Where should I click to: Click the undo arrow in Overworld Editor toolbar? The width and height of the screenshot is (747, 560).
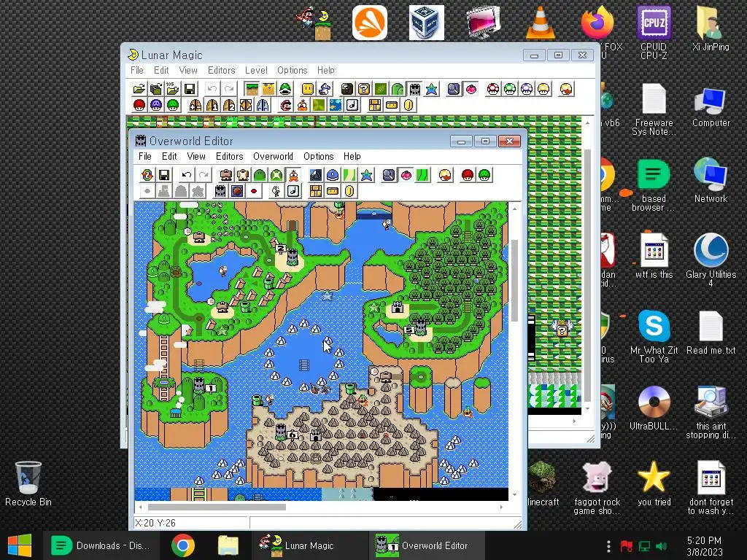point(186,175)
